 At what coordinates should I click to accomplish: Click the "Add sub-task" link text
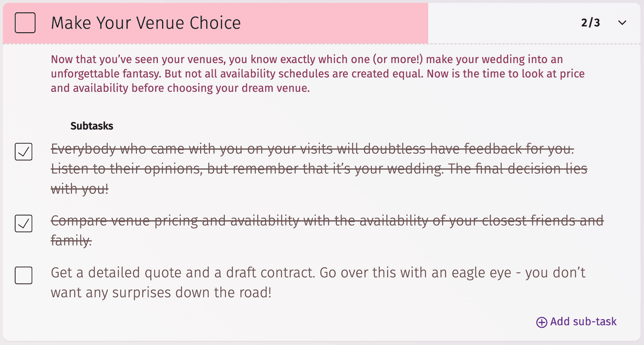[583, 322]
